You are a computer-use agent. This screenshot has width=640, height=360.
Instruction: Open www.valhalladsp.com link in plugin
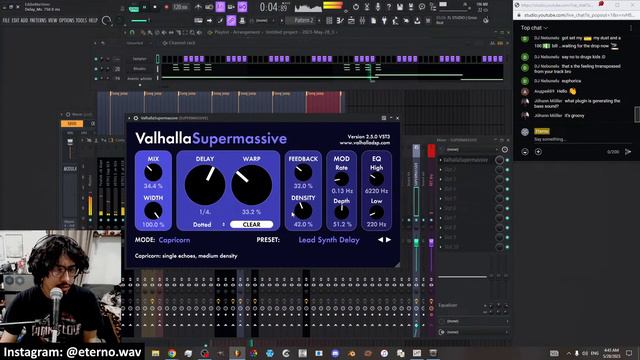pos(365,143)
